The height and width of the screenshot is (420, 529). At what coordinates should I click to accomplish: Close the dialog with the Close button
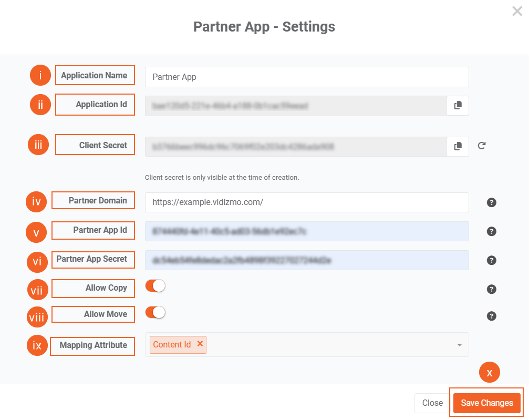tap(432, 403)
